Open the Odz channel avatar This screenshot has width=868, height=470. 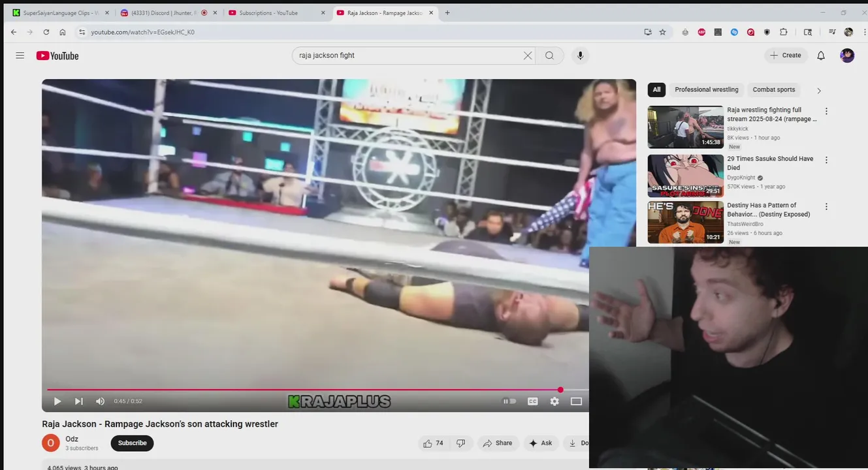coord(51,443)
